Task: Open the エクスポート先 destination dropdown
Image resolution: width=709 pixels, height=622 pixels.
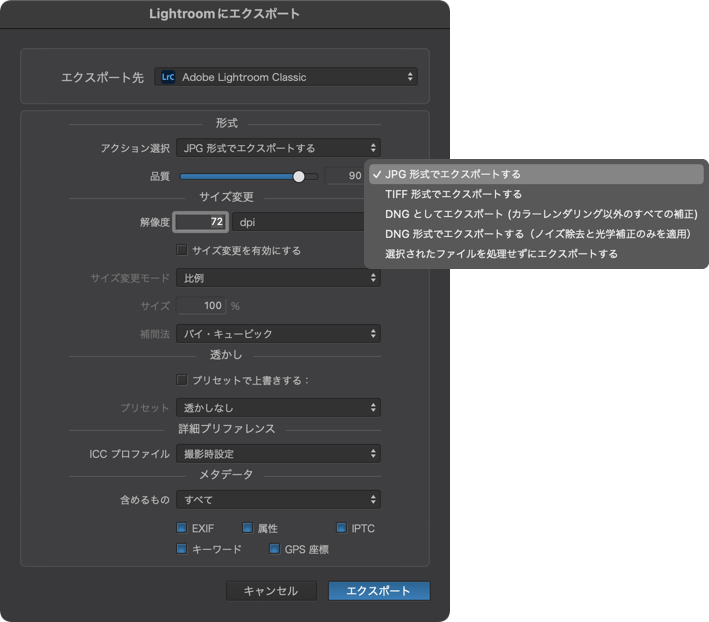Action: (286, 77)
